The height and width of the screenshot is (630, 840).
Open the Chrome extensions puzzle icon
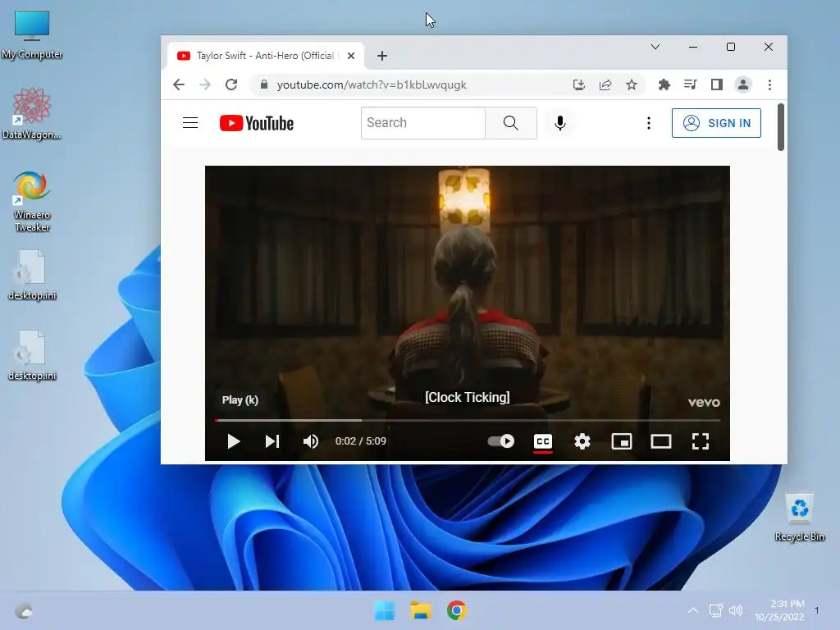coord(664,84)
